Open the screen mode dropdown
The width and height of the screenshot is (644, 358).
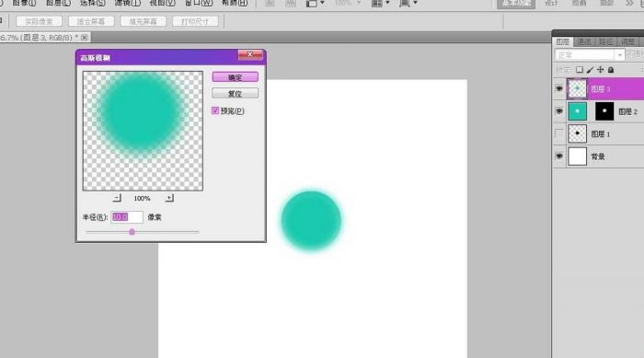(x=408, y=4)
